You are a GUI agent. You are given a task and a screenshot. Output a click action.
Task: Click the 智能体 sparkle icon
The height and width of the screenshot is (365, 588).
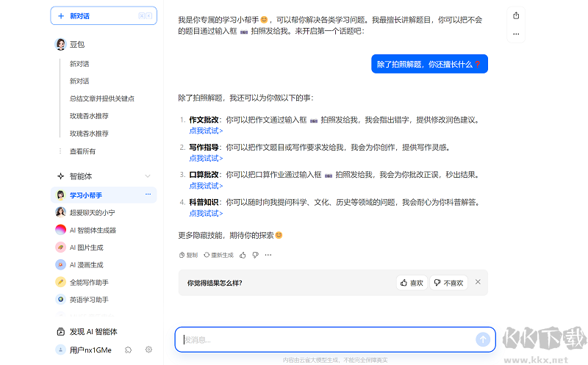[x=60, y=176]
